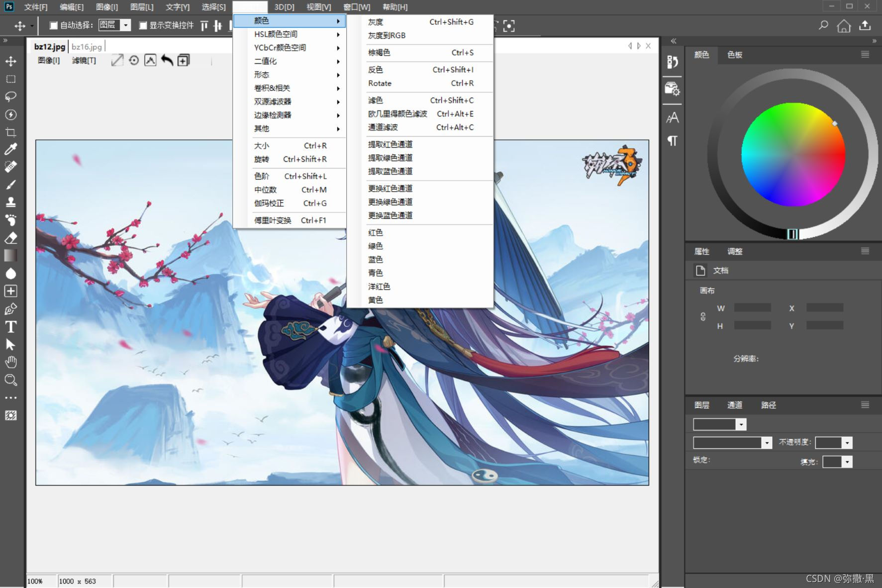Click the hue selector marker on wheel
882x588 pixels.
coord(835,123)
